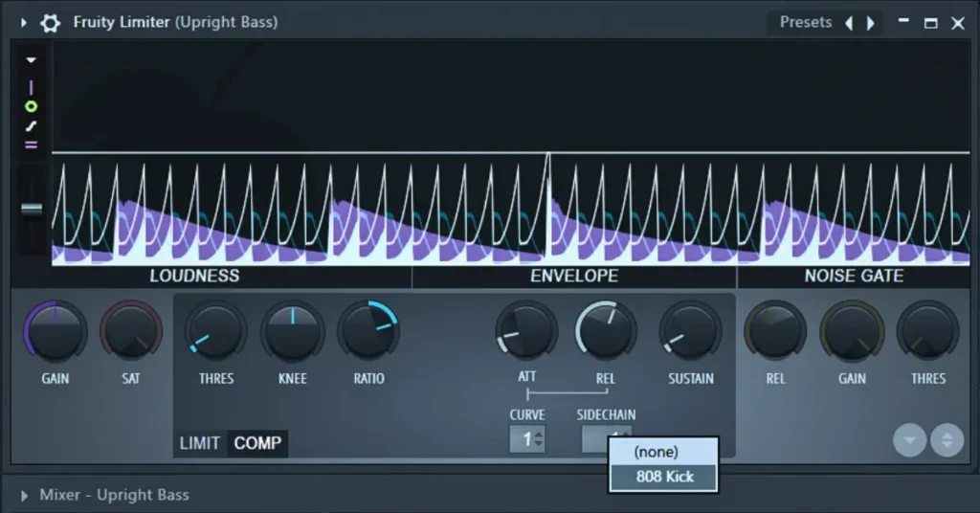Click the noise gate GAIN knob
Viewport: 980px width, 513px height.
(852, 332)
